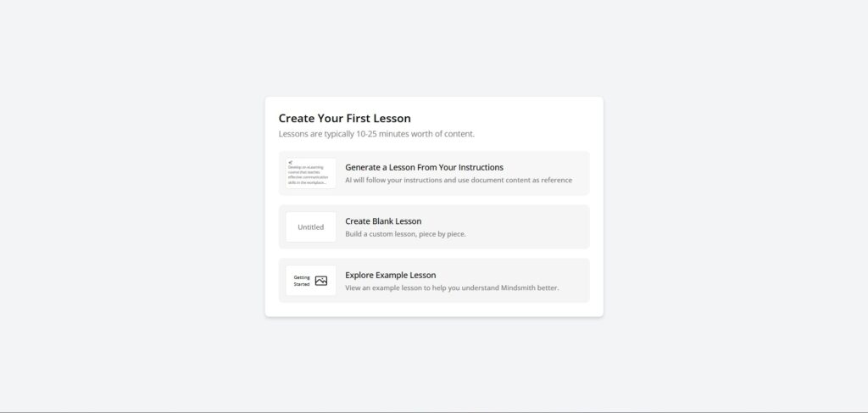
Task: Click the 'AI will follow your instructions' description
Action: click(458, 180)
